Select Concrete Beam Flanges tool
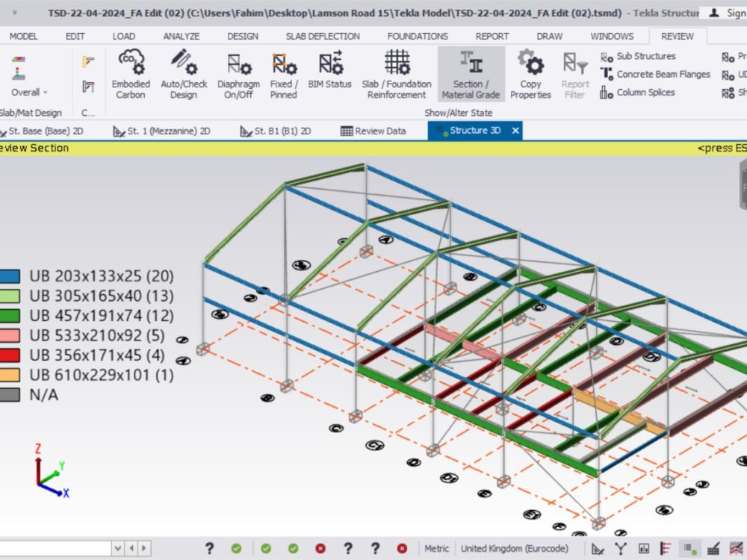Image resolution: width=747 pixels, height=560 pixels. point(655,74)
